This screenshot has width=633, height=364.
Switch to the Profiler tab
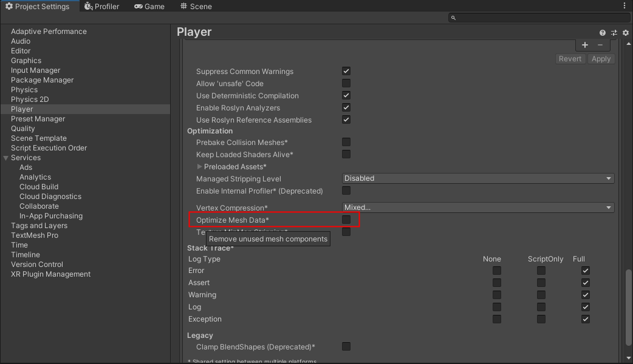[102, 6]
